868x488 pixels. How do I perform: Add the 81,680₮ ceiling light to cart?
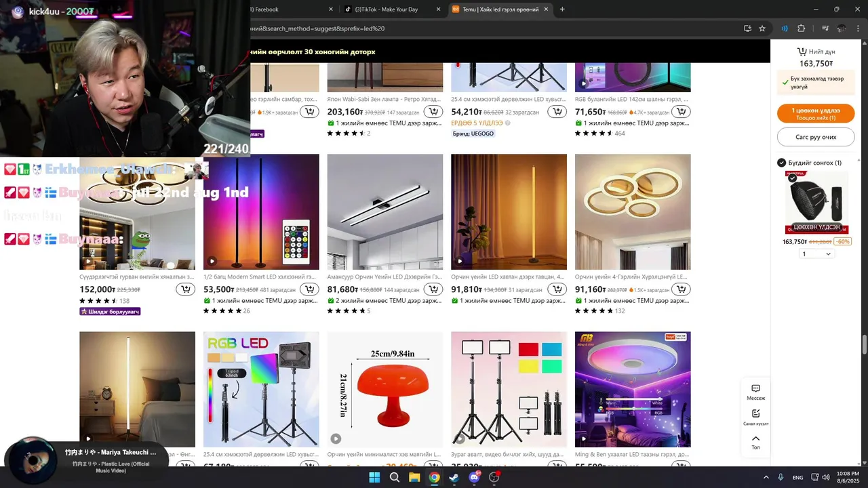point(433,289)
